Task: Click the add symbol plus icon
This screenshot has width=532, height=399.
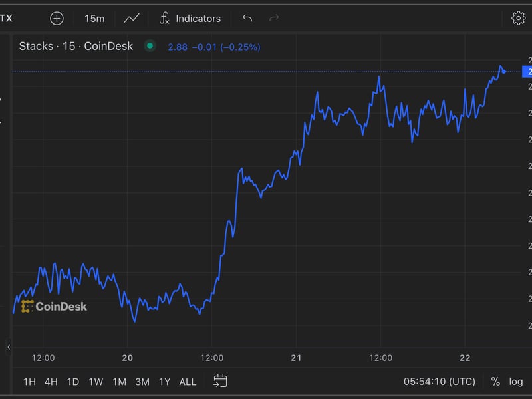Action: [57, 18]
